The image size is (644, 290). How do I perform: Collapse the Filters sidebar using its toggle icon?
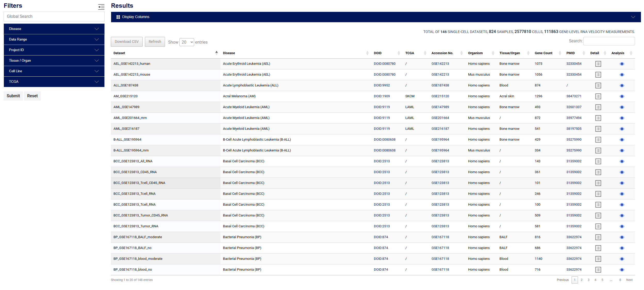[101, 7]
